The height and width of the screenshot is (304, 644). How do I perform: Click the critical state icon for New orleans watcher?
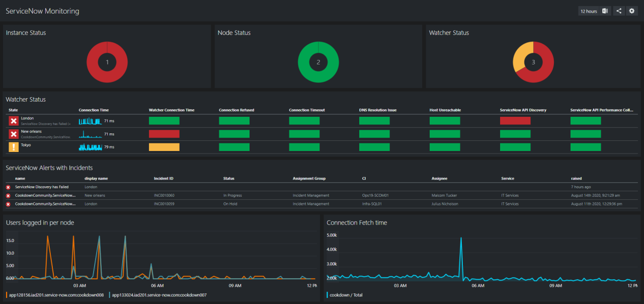[14, 134]
